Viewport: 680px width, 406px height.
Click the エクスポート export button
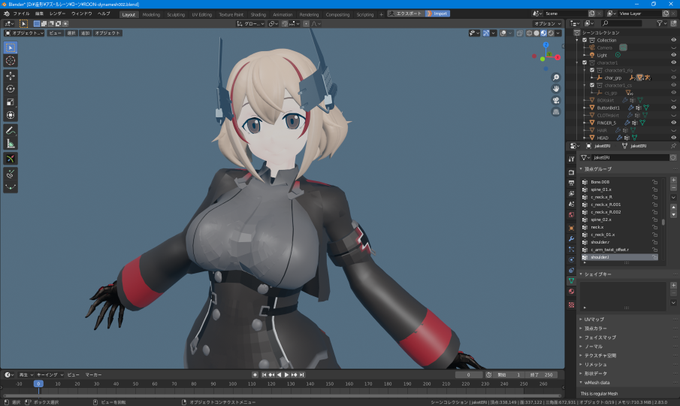pyautogui.click(x=406, y=14)
